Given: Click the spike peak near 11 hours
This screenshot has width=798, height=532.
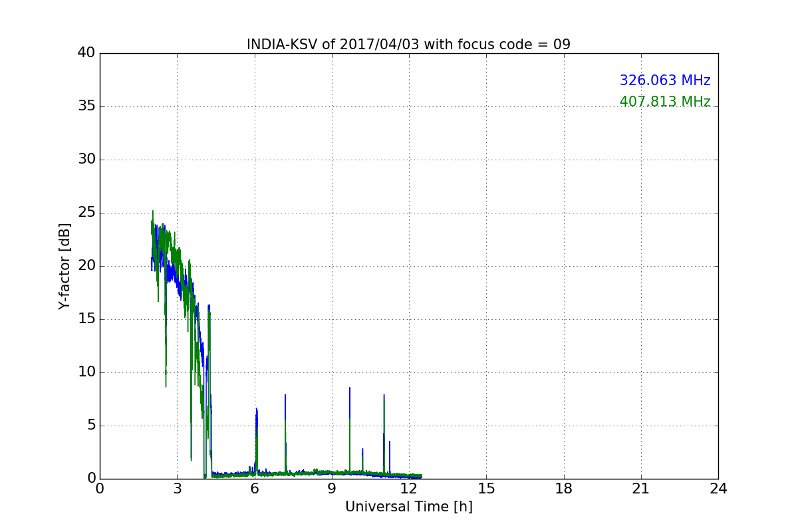Looking at the screenshot, I should click(384, 395).
